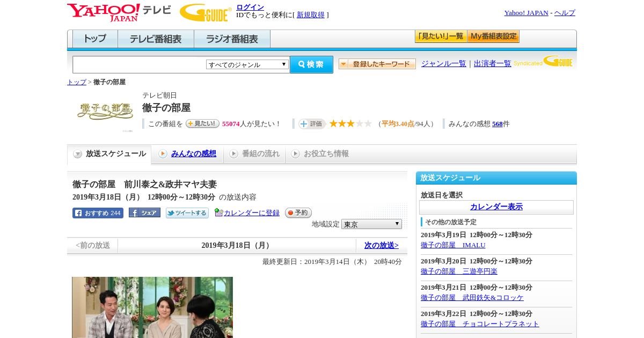Open the ヘルプ link
644x338 pixels.
coord(565,13)
